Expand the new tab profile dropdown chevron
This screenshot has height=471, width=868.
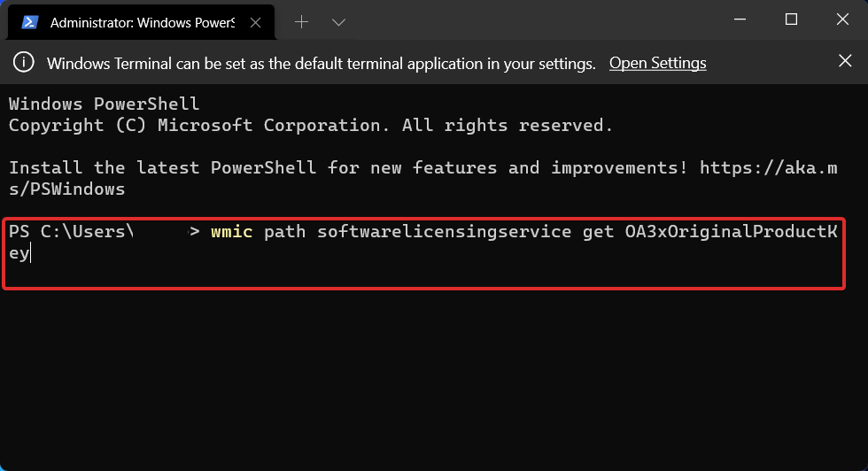337,21
